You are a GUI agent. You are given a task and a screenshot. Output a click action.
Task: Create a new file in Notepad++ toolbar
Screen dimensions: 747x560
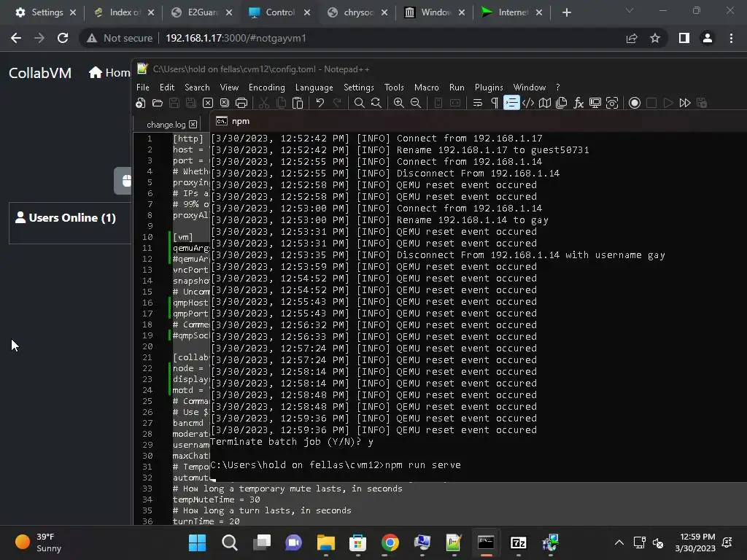point(141,103)
